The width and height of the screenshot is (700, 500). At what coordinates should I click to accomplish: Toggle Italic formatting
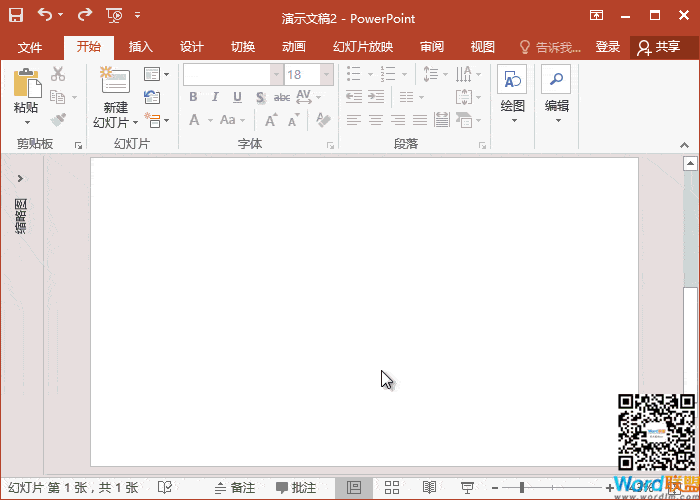(215, 97)
